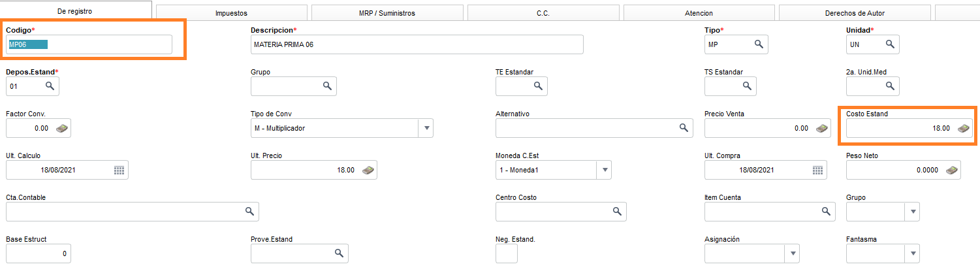This screenshot has width=980, height=277.
Task: Open the Derechos de Autor tab
Action: point(855,13)
